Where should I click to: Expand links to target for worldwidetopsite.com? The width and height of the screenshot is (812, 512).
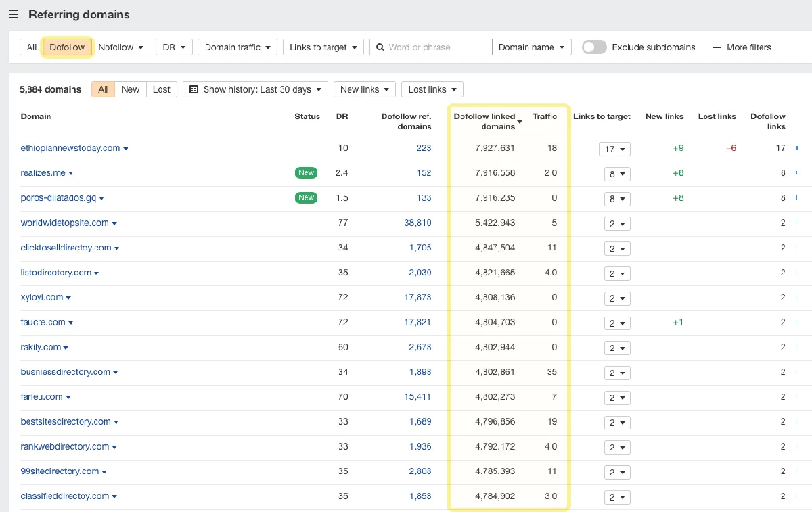(x=617, y=224)
